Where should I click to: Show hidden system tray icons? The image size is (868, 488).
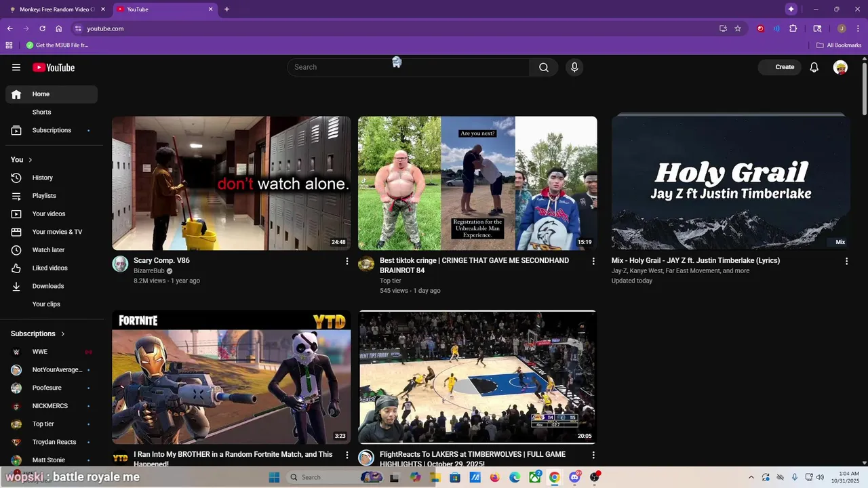pyautogui.click(x=751, y=477)
